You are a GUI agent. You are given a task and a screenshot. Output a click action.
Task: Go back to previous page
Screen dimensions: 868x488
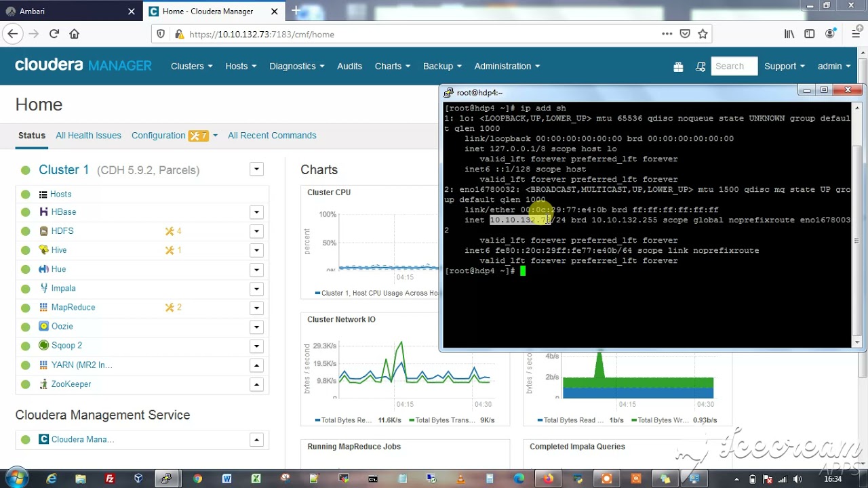(x=12, y=34)
